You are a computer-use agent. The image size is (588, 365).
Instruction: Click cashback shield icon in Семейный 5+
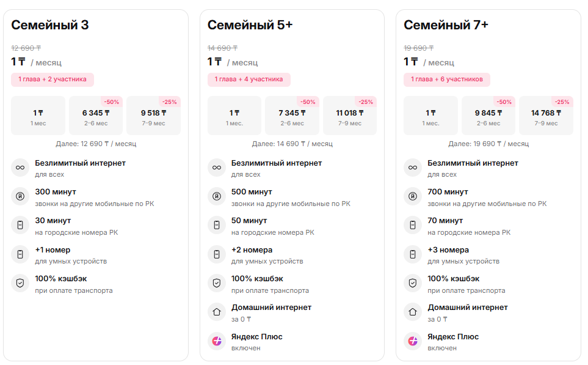[217, 283]
